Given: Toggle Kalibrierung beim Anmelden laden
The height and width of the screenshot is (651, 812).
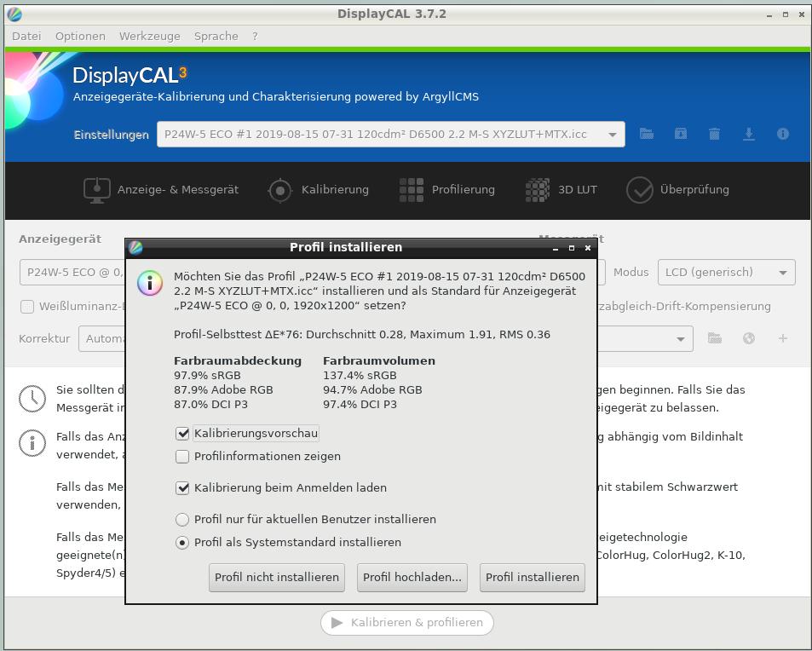Looking at the screenshot, I should point(182,488).
